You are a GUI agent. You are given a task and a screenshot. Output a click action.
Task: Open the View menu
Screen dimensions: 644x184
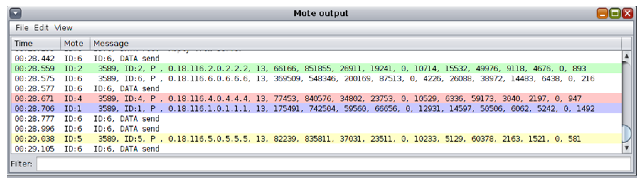tap(63, 28)
